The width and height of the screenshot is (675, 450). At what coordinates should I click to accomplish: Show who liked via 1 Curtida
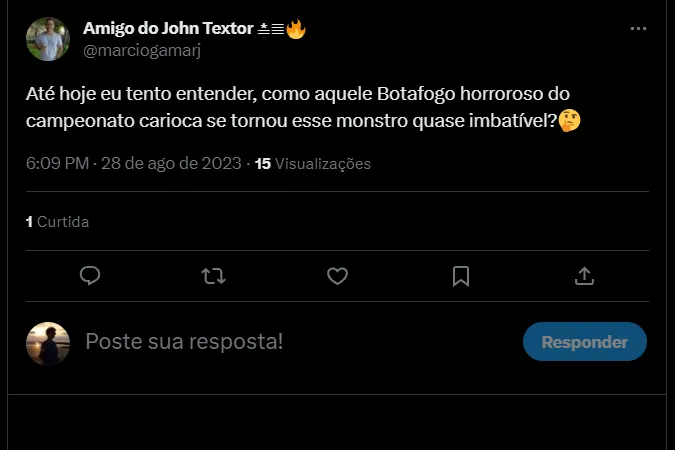click(57, 221)
